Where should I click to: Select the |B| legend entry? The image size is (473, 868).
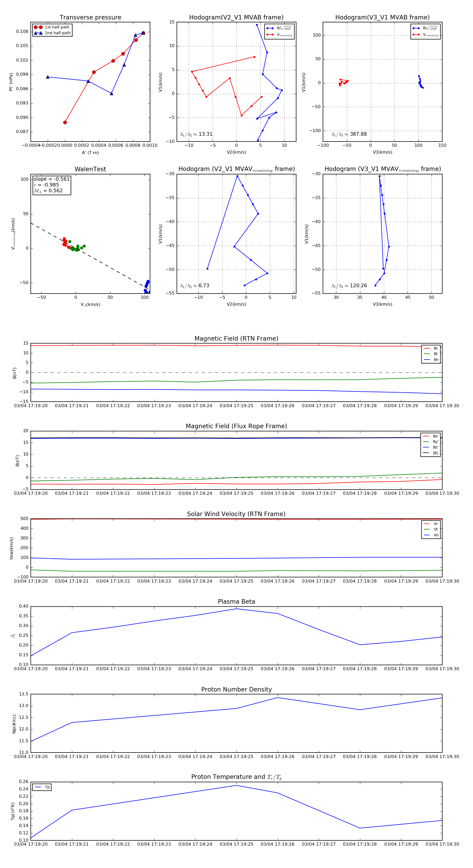pyautogui.click(x=431, y=453)
